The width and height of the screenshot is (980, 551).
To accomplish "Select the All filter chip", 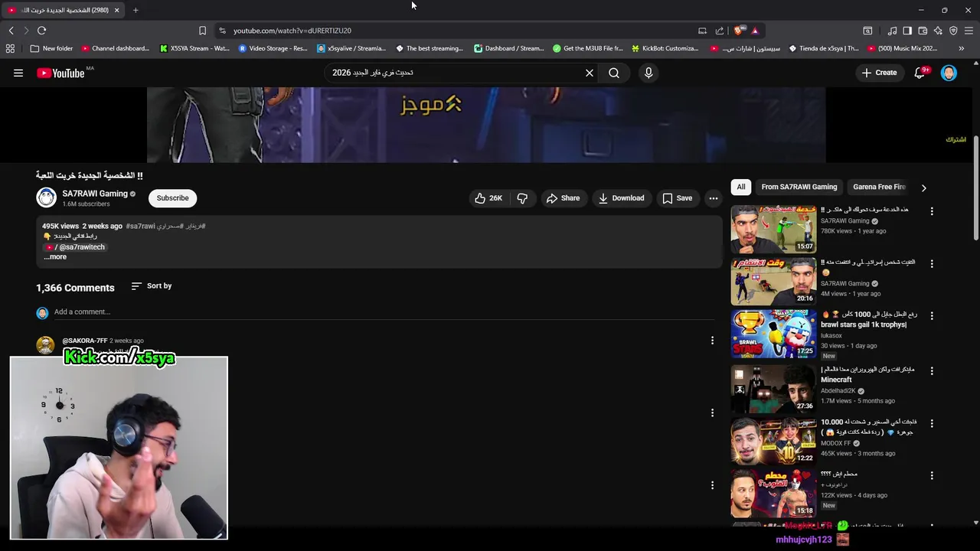I will coord(741,187).
